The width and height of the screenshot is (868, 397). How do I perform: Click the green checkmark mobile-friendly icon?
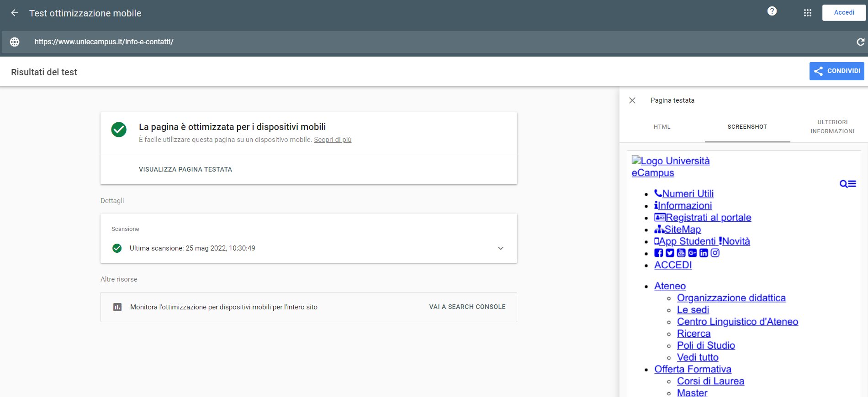[119, 130]
